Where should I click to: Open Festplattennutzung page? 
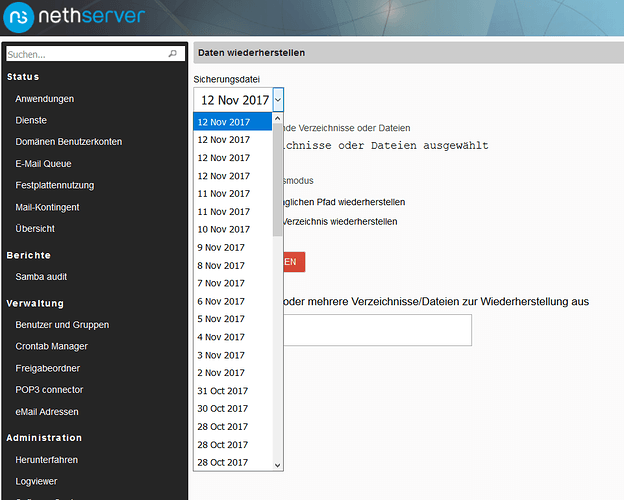pyautogui.click(x=55, y=186)
